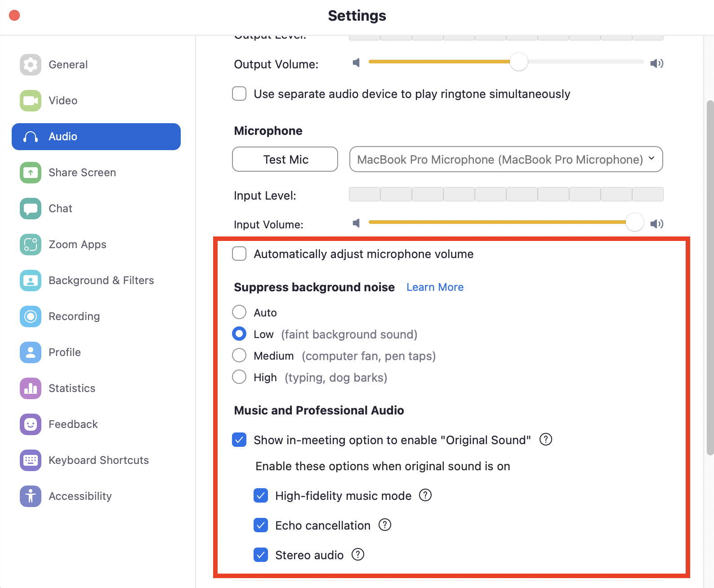The image size is (714, 588).
Task: Enable Automatically adjust microphone volume checkbox
Action: tap(239, 254)
